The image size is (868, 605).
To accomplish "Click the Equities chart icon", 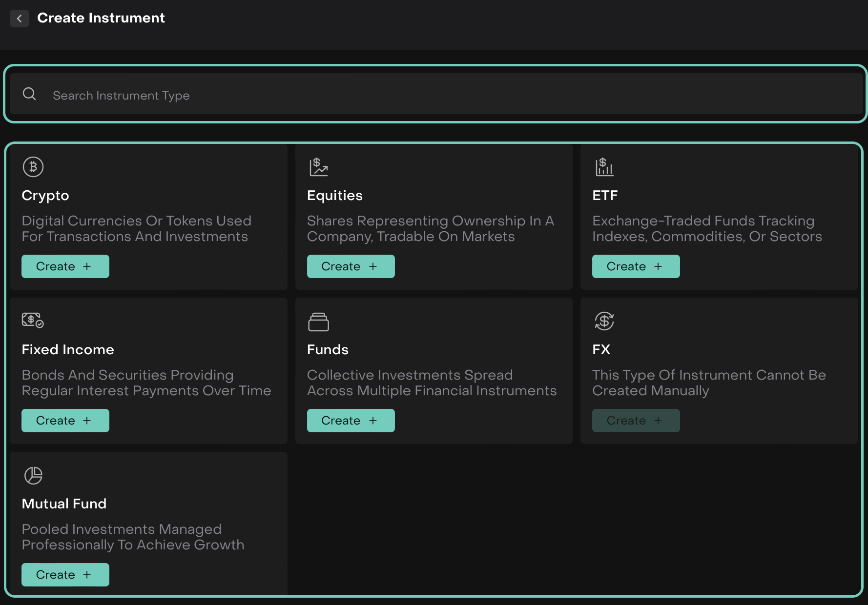I will (x=318, y=167).
